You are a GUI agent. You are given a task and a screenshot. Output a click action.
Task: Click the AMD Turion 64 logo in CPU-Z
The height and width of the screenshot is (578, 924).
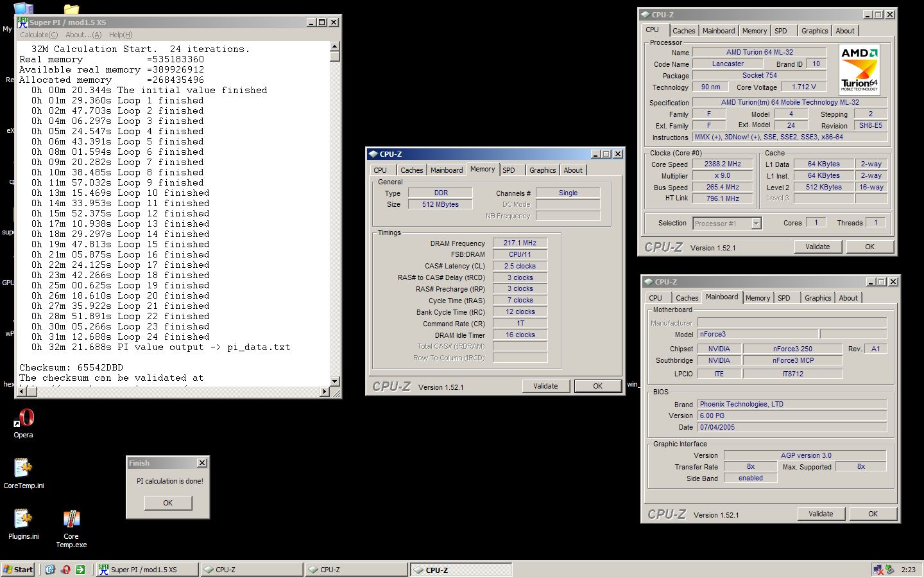[x=859, y=69]
